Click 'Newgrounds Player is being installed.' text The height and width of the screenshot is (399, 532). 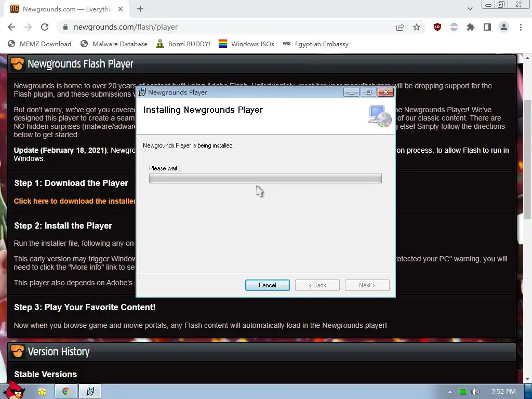(188, 145)
